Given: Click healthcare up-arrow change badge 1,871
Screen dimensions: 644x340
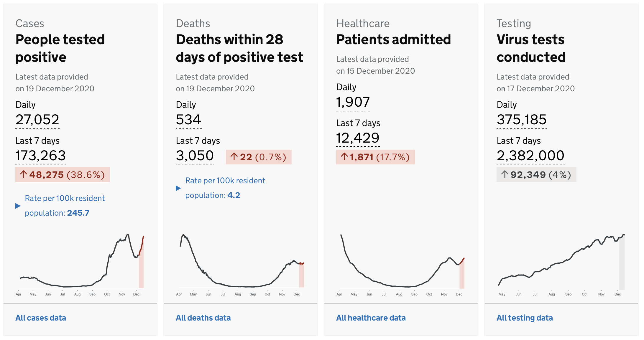Looking at the screenshot, I should (375, 157).
